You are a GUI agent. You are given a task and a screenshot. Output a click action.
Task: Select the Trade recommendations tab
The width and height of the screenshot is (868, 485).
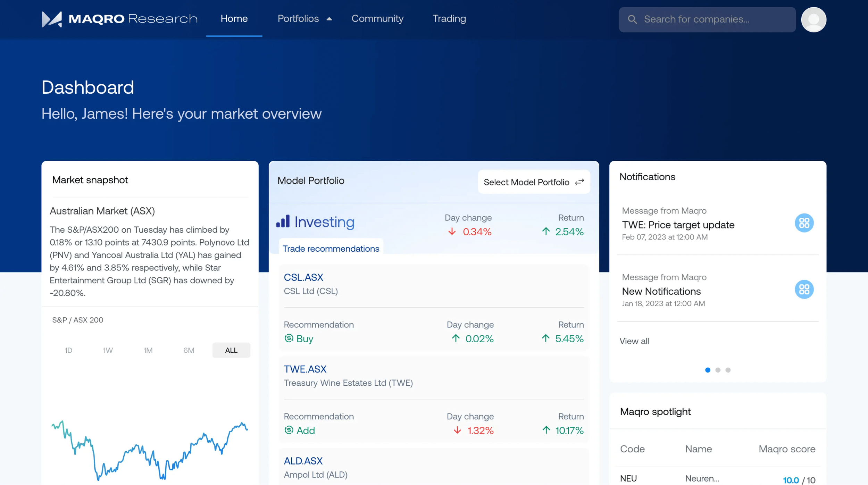tap(331, 248)
